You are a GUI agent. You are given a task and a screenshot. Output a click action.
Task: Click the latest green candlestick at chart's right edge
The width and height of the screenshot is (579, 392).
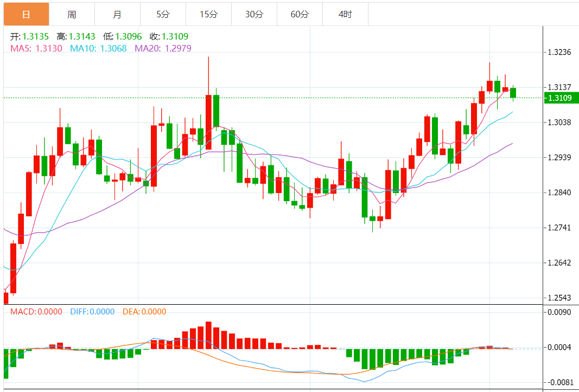[513, 93]
